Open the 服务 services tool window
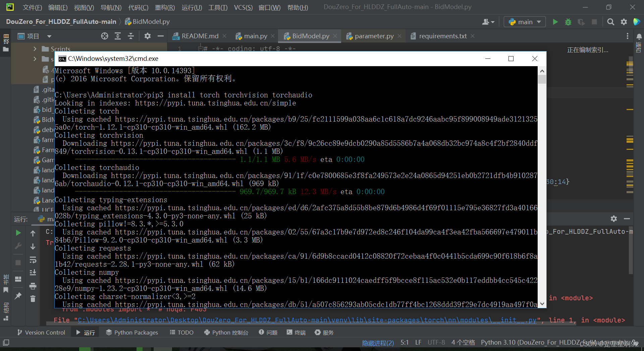The width and height of the screenshot is (644, 351). click(x=324, y=333)
